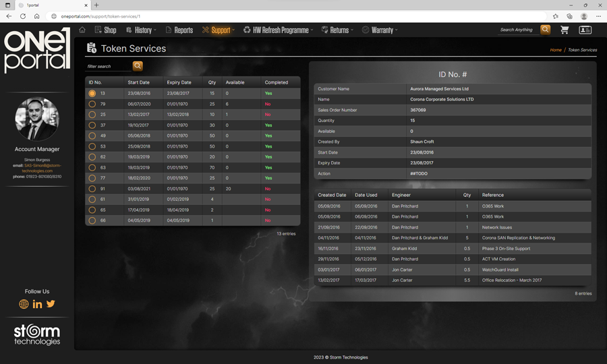Expand the History dropdown menu
The width and height of the screenshot is (607, 364).
[x=142, y=30]
